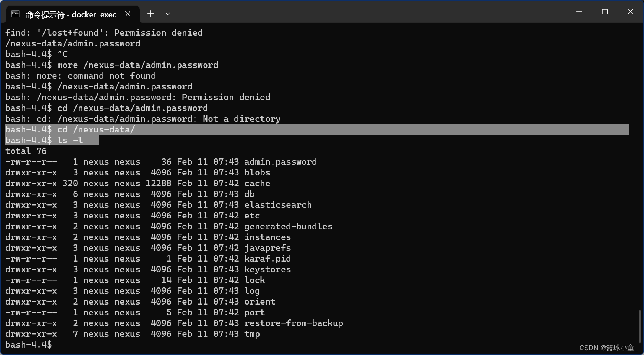644x355 pixels.
Task: Click the size value 36 of admin.password
Action: pos(166,162)
